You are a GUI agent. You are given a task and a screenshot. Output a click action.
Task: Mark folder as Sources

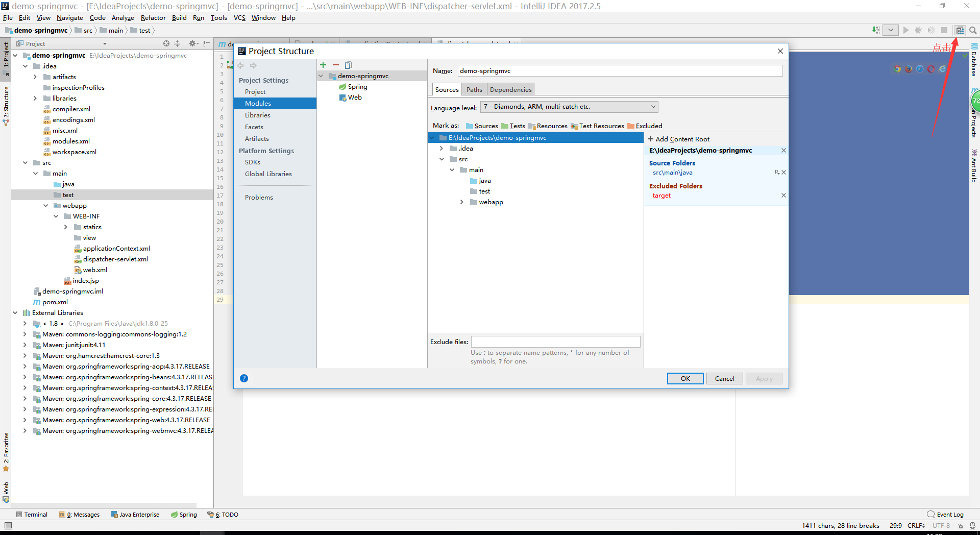482,126
